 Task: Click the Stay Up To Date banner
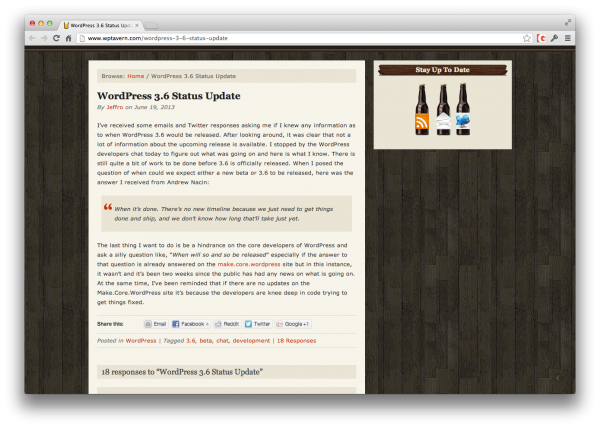click(443, 70)
